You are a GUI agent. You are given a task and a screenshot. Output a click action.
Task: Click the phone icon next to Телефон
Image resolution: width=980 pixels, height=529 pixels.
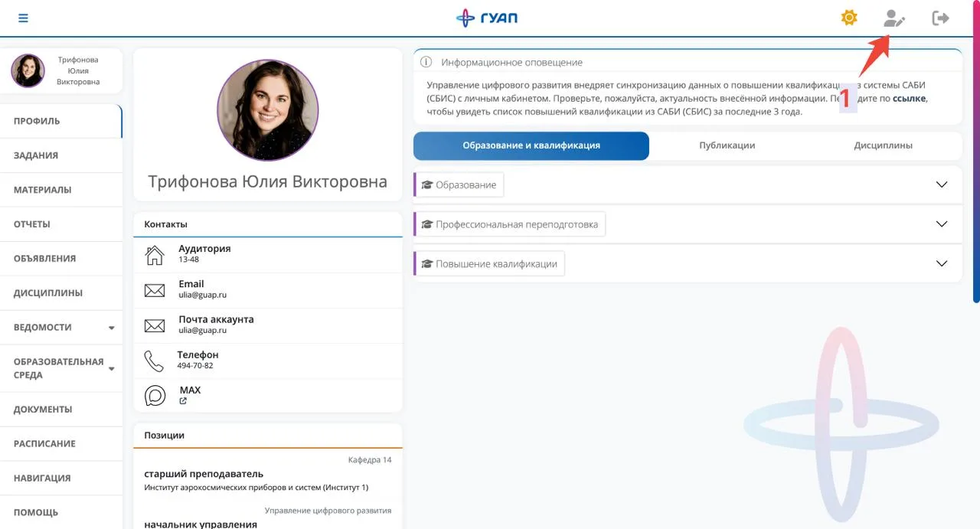coord(154,361)
